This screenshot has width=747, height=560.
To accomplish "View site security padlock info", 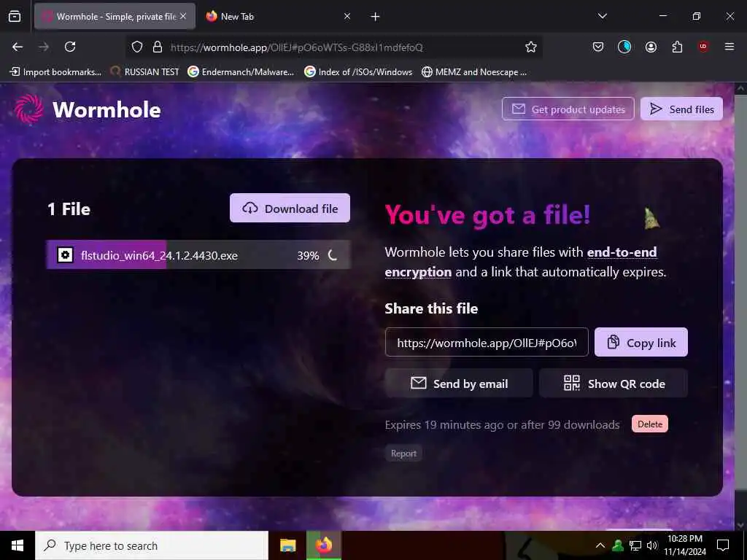I will point(158,47).
